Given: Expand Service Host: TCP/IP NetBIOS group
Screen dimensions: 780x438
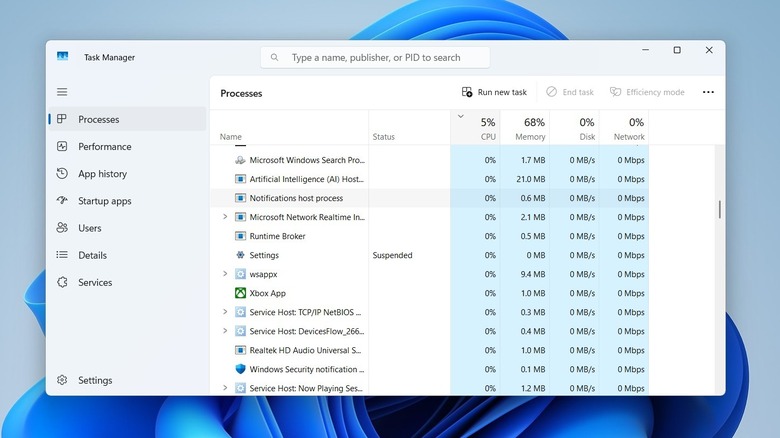Looking at the screenshot, I should tap(225, 312).
